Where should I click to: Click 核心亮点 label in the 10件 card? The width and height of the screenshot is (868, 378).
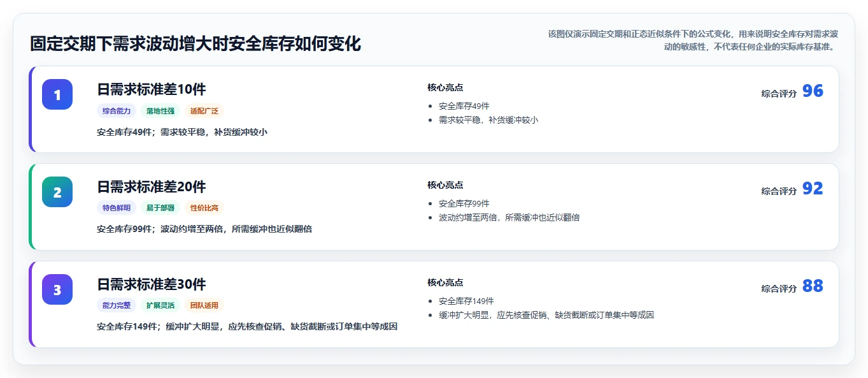445,87
